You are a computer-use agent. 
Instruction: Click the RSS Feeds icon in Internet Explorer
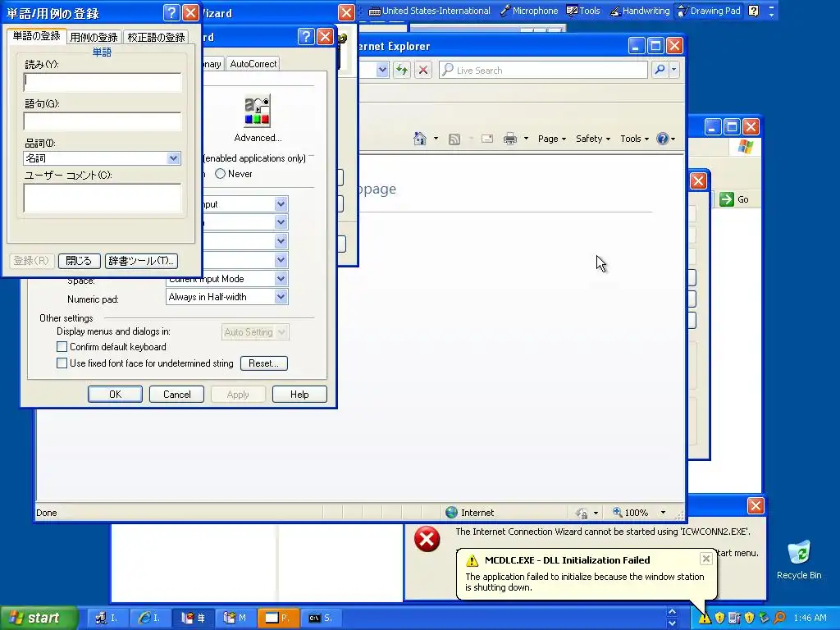(x=454, y=139)
